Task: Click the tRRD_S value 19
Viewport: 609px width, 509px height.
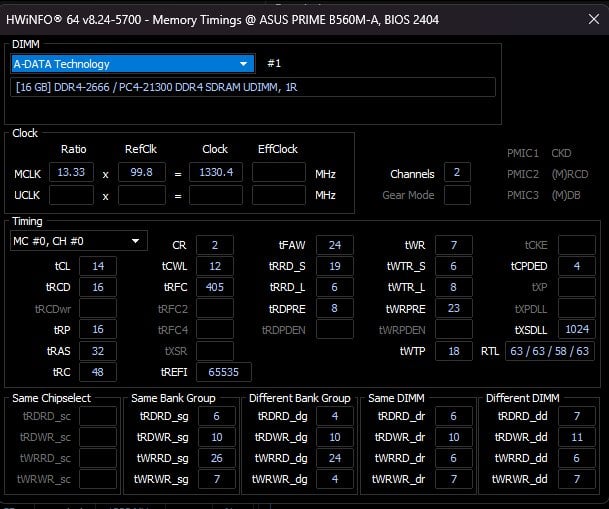Action: (x=335, y=266)
